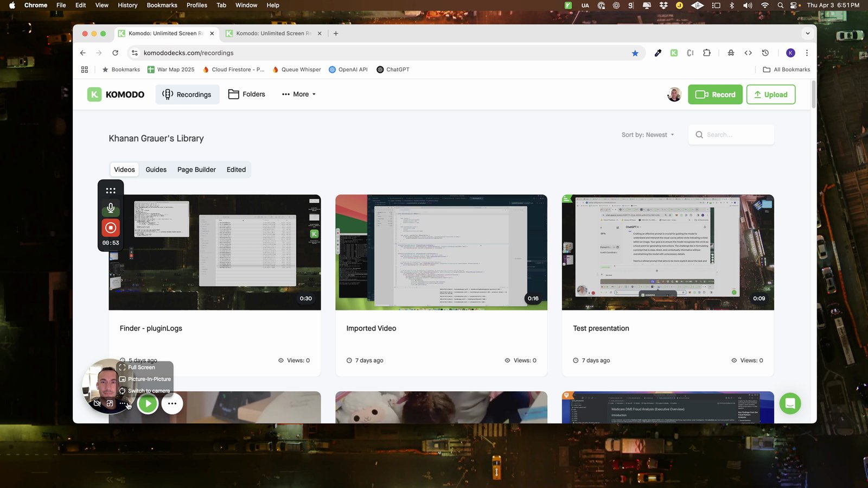Grab the recorder widget's six-dot handle
The height and width of the screenshot is (488, 868).
(111, 191)
